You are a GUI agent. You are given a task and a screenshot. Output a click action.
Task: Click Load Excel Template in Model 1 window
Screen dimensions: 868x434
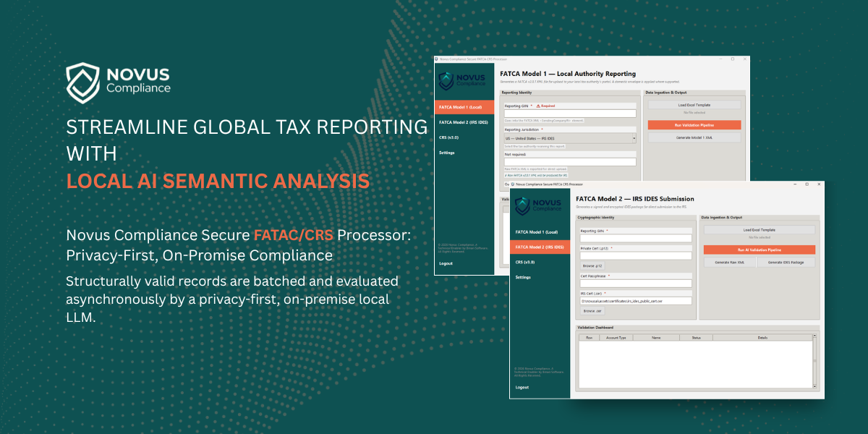pyautogui.click(x=694, y=105)
